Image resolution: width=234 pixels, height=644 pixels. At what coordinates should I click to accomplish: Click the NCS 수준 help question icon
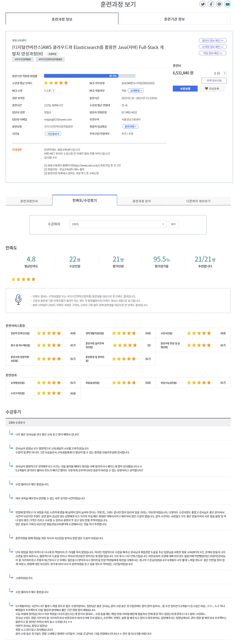53,91
